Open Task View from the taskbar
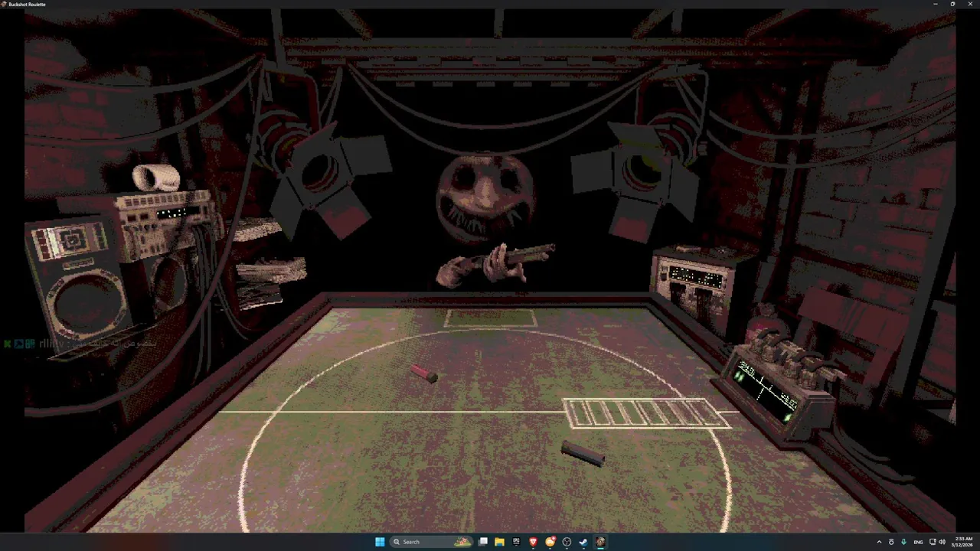The width and height of the screenshot is (980, 551). click(483, 542)
